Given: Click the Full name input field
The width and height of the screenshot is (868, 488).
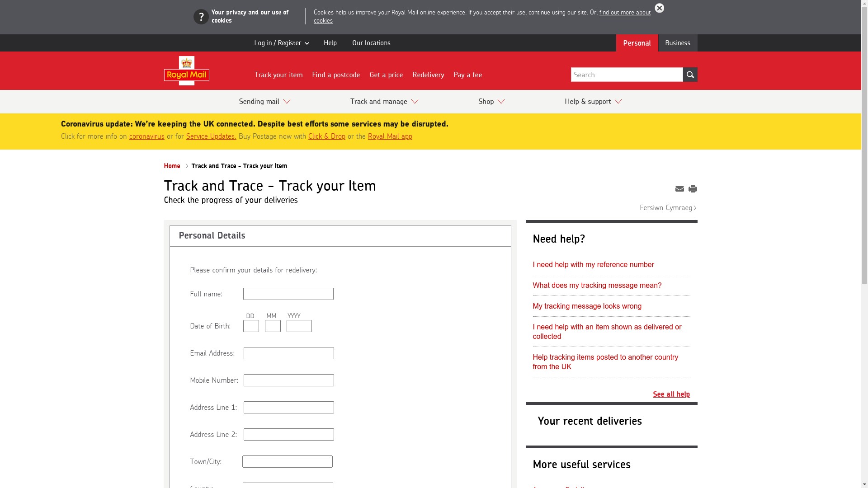Looking at the screenshot, I should click(x=288, y=294).
